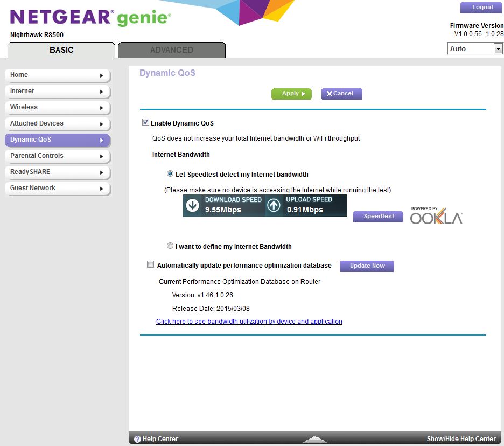This screenshot has height=446, width=504.
Task: Click the Attached Devices menu arrow
Action: tap(102, 124)
